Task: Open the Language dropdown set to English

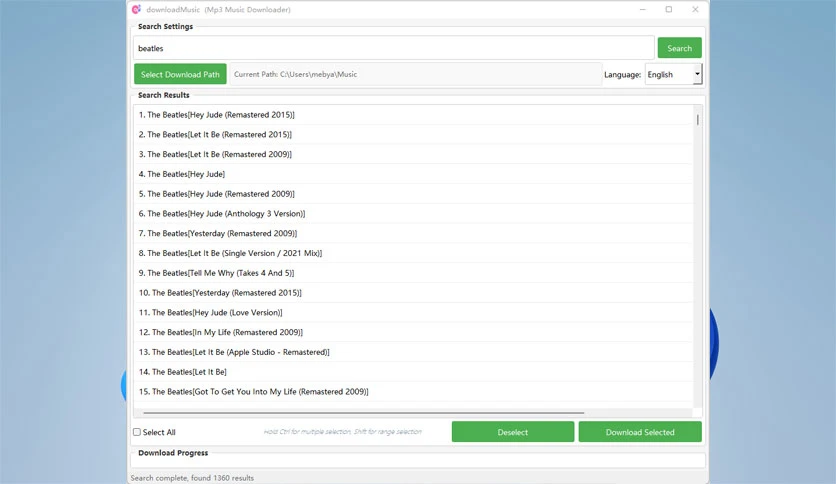Action: click(673, 74)
